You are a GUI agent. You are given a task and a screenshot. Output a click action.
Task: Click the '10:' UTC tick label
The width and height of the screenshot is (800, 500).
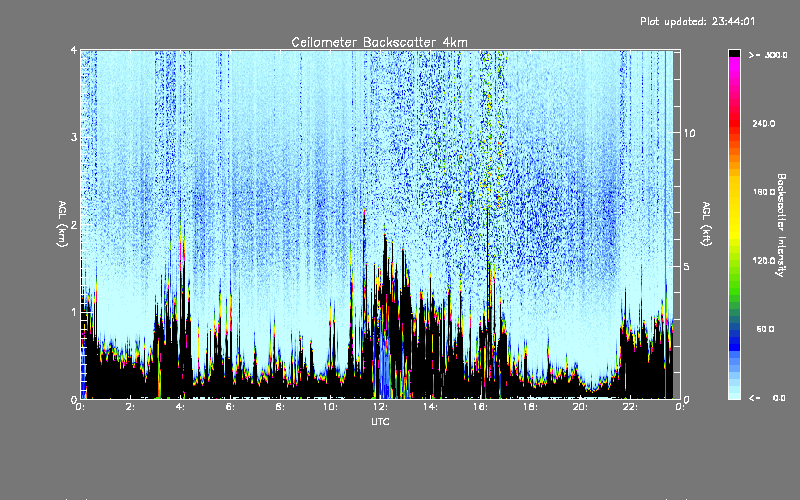[330, 407]
